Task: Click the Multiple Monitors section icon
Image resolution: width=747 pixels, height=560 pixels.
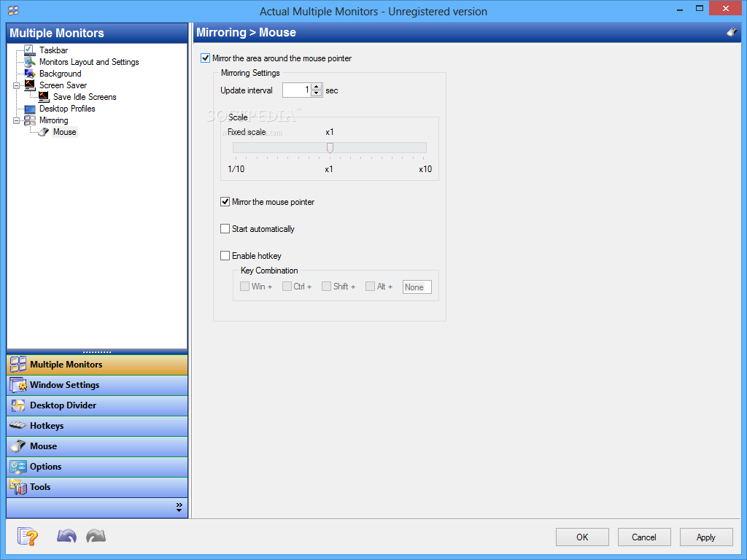Action: 18,365
